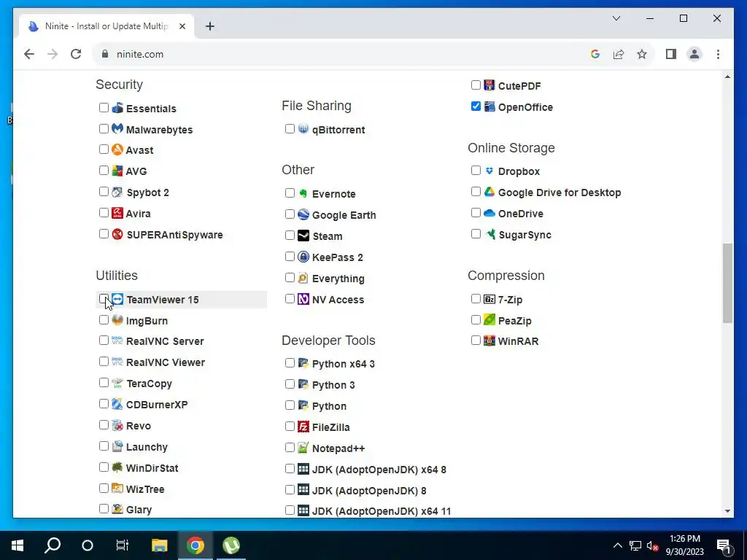This screenshot has height=560, width=747.
Task: Click the TeamViewer 15 icon
Action: coord(117,299)
